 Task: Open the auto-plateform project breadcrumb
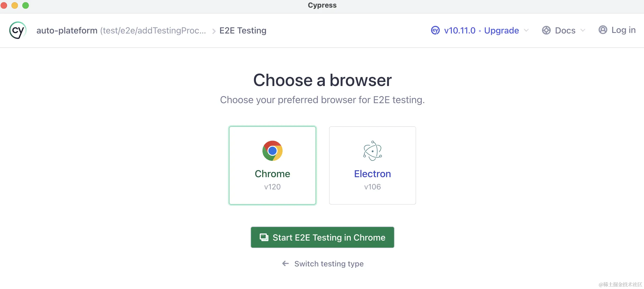(67, 30)
